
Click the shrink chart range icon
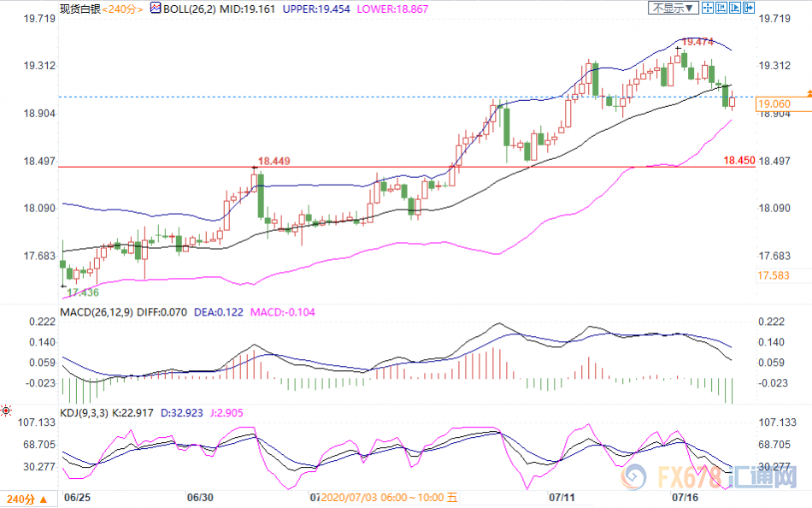721,8
